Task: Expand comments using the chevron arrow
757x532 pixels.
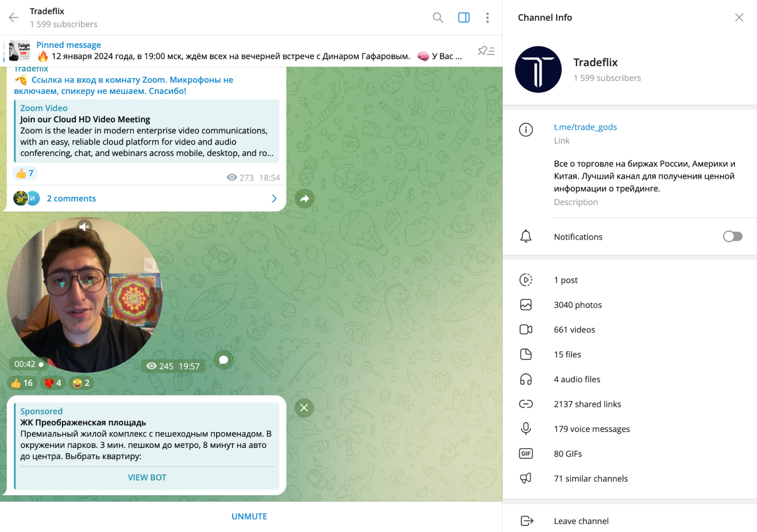Action: 274,199
